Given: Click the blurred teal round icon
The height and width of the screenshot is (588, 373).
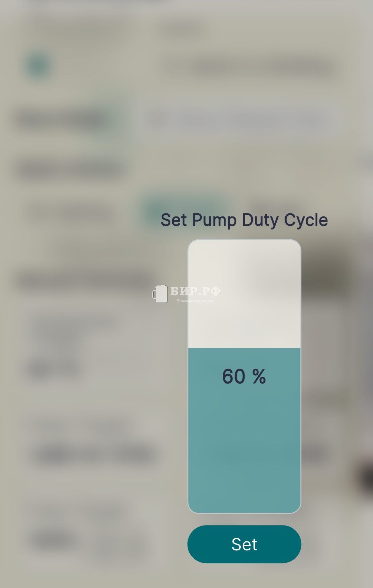Looking at the screenshot, I should click(x=38, y=66).
